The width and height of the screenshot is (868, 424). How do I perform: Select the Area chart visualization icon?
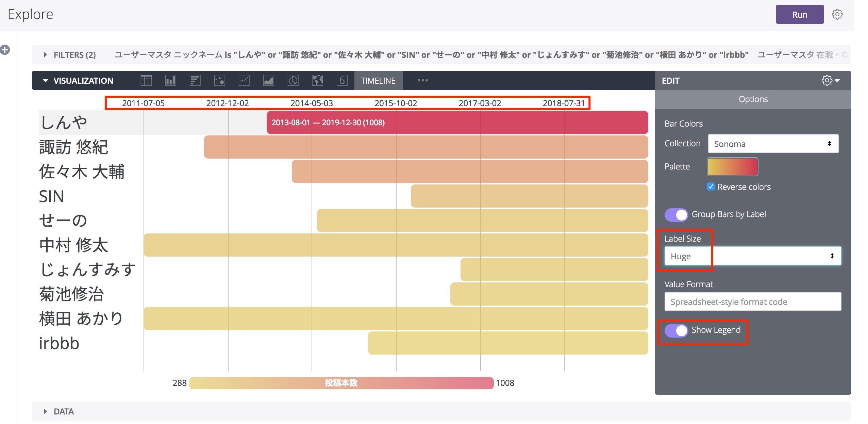(269, 81)
